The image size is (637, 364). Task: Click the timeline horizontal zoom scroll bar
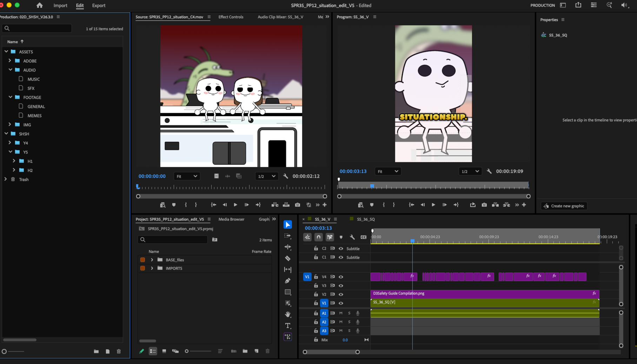pos(331,352)
